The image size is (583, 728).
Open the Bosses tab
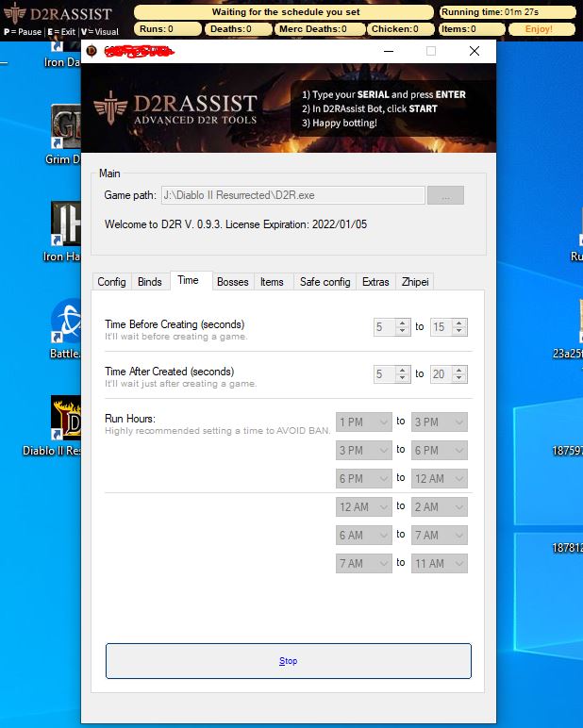pyautogui.click(x=232, y=282)
